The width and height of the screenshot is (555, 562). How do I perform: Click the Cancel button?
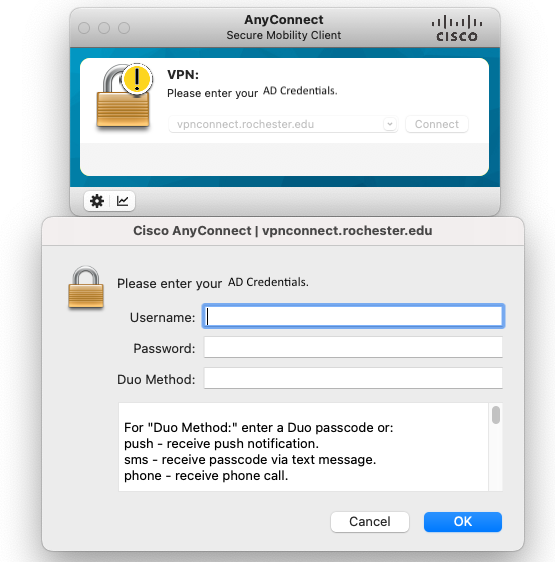pos(370,522)
